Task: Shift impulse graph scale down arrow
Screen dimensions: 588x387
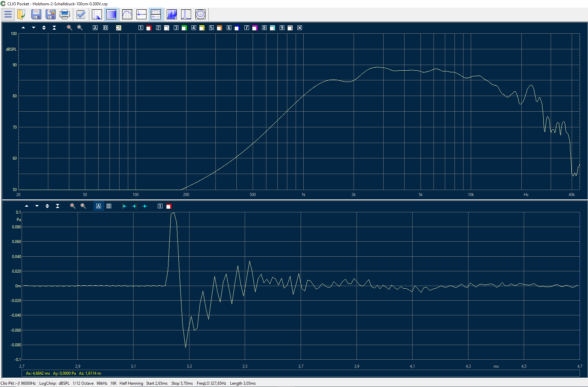Action: pos(37,206)
